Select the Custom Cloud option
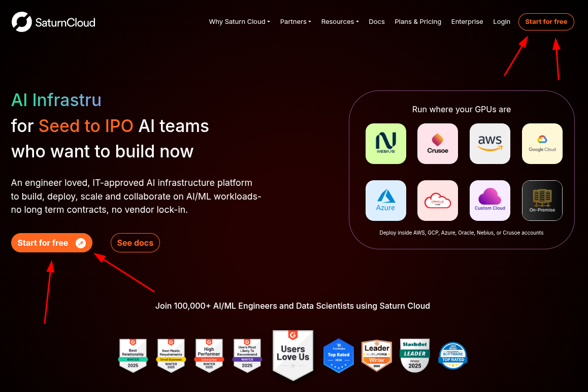Viewport: 588px width, 392px height. [489, 200]
